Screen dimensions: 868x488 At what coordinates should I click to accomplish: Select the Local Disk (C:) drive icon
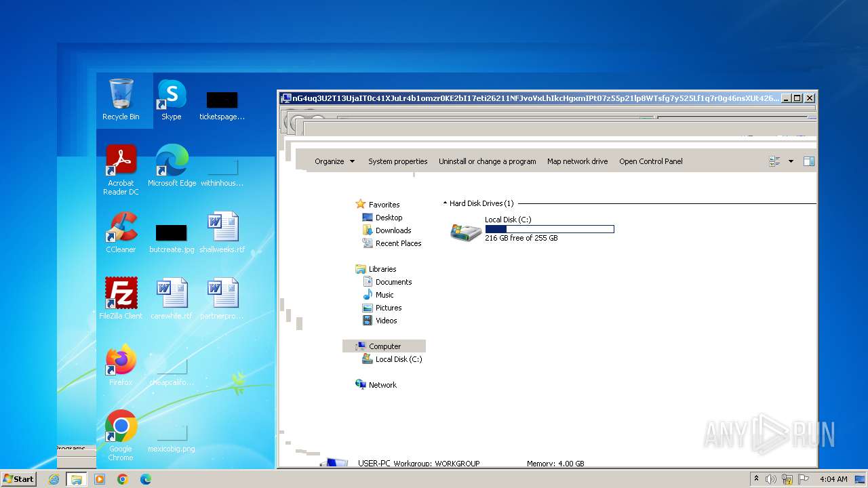pyautogui.click(x=466, y=232)
